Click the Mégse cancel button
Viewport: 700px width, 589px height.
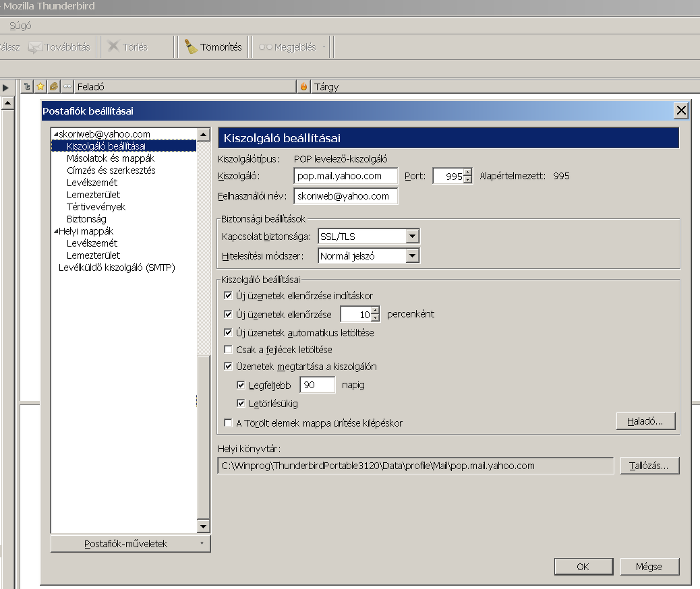coord(649,567)
